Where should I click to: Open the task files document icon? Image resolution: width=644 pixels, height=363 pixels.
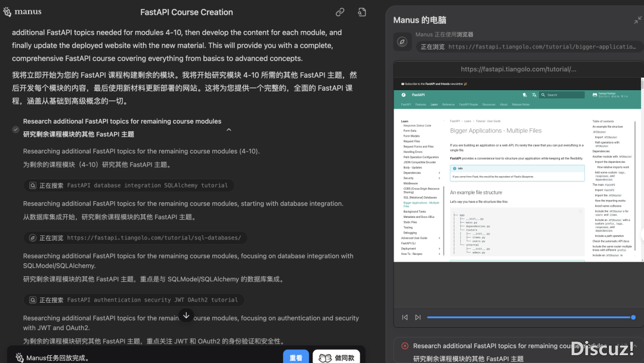(x=362, y=12)
